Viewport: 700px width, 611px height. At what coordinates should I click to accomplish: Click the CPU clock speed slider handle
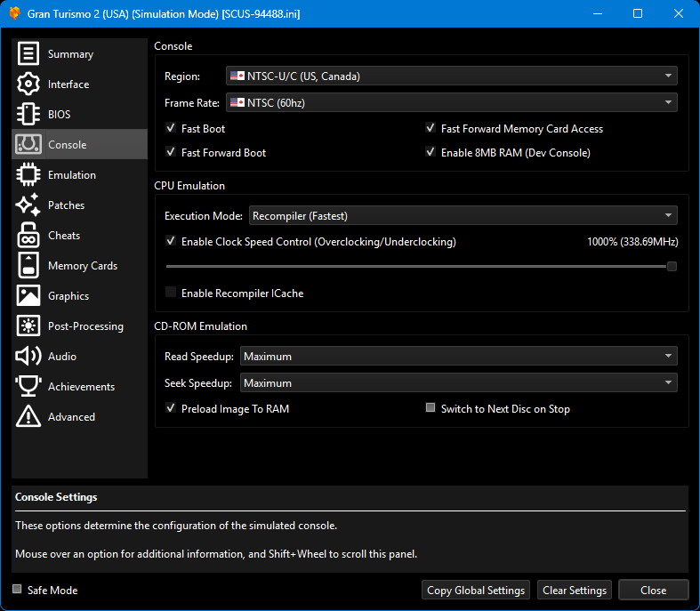tap(672, 266)
